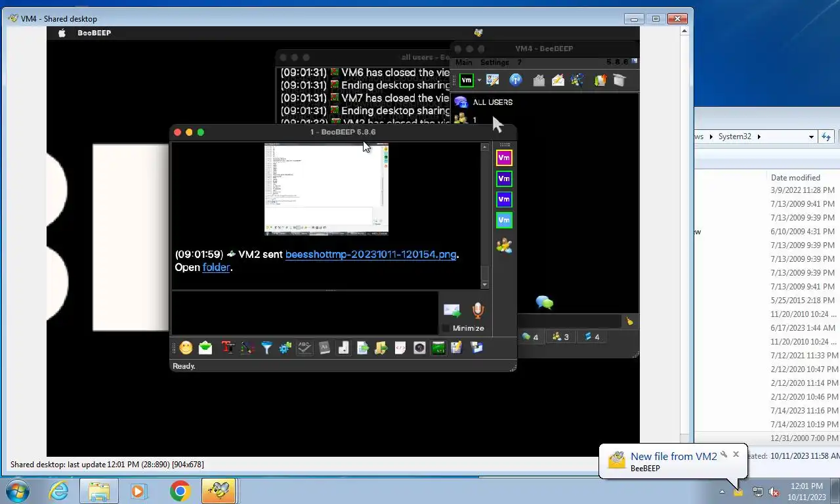
Task: Open chat settings gears icon
Action: pyautogui.click(x=285, y=348)
